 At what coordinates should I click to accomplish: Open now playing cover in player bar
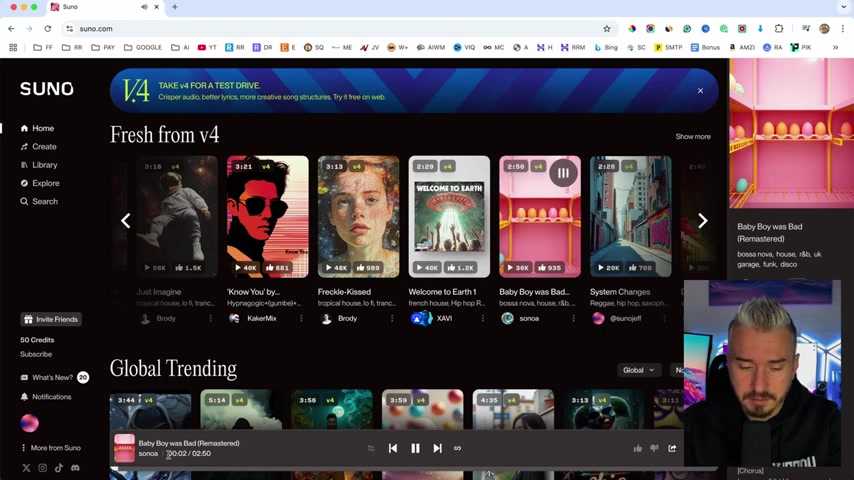point(124,448)
